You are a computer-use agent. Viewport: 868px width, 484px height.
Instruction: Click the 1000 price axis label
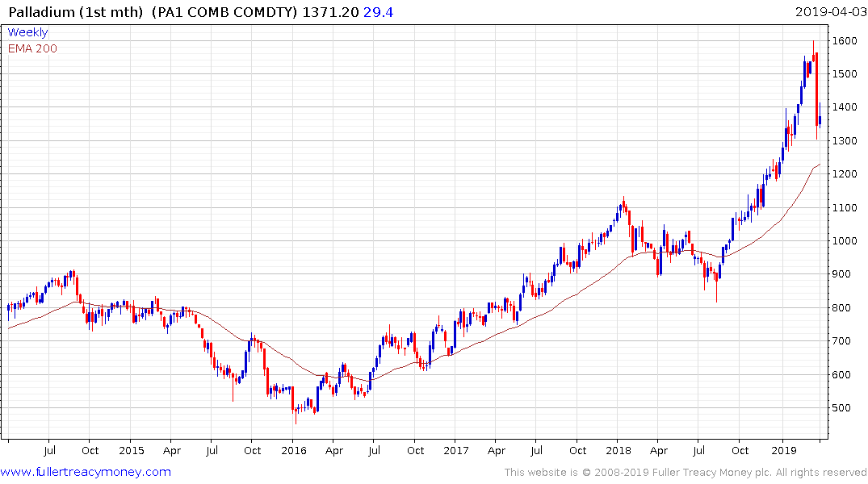point(845,241)
